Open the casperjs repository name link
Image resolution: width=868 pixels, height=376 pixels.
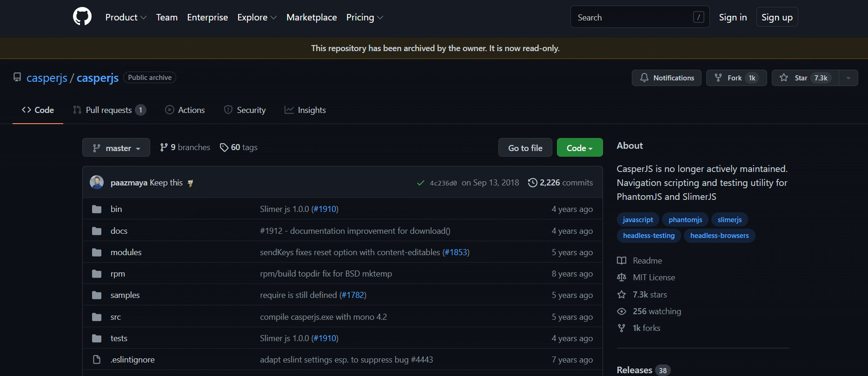coord(98,78)
